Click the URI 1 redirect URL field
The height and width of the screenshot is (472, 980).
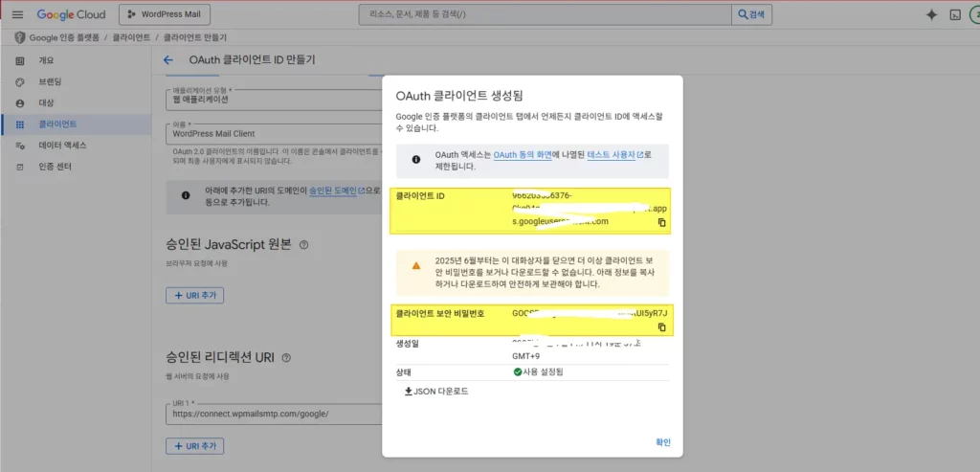tap(274, 414)
